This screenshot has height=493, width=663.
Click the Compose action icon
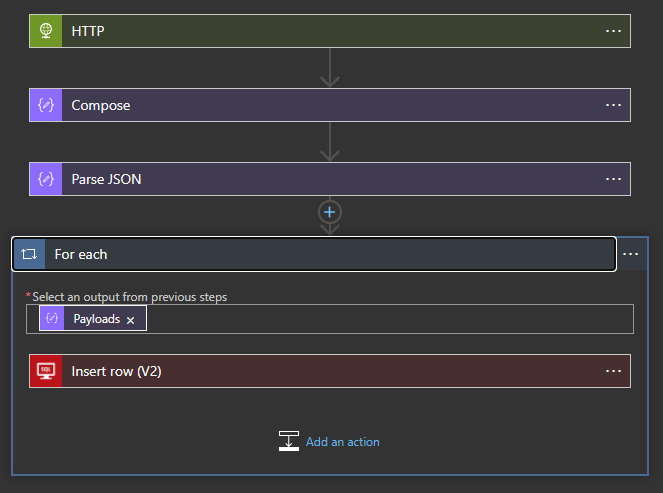[x=46, y=105]
